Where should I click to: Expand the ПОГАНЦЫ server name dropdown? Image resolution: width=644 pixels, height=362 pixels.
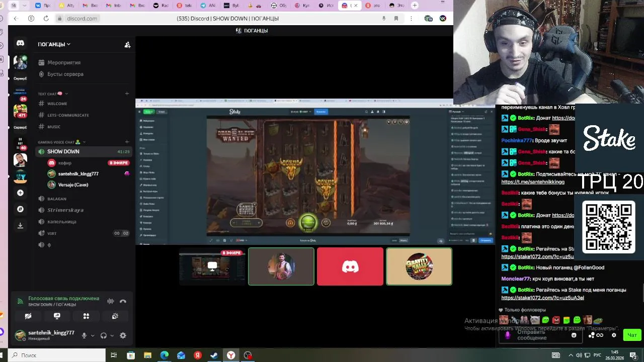click(54, 44)
